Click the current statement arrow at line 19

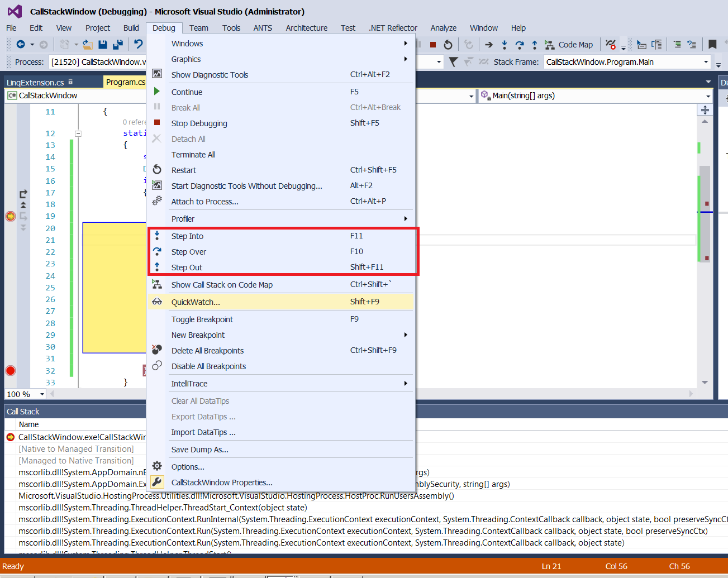(x=11, y=216)
